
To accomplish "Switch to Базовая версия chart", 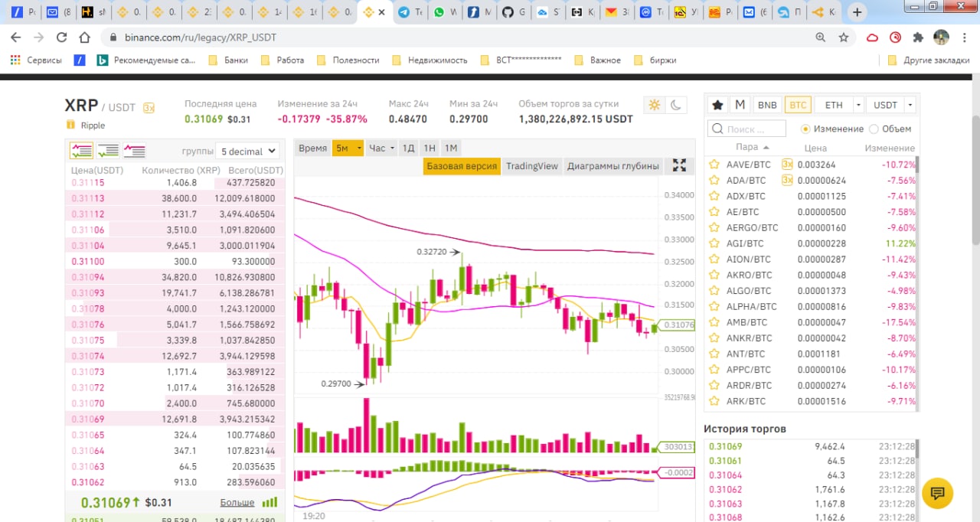I will (x=462, y=165).
